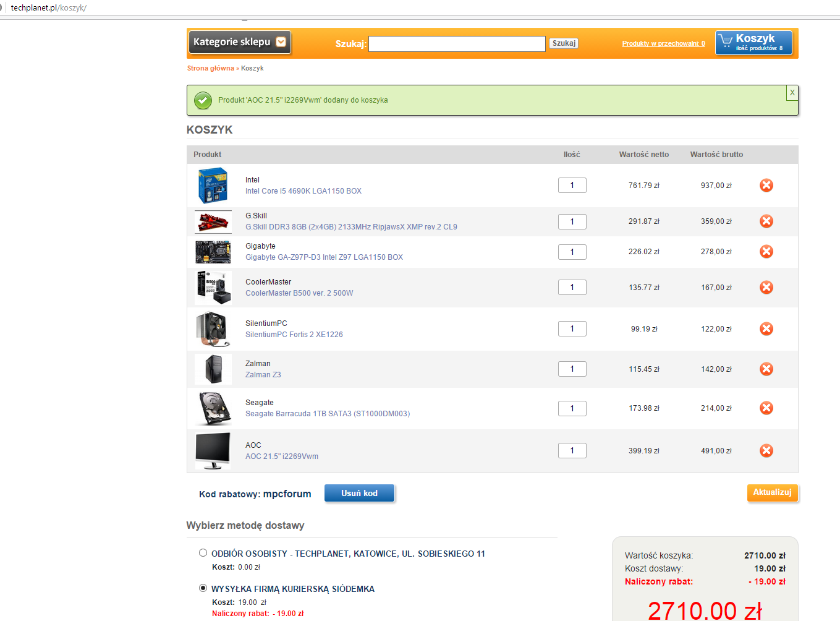Click Aktualizuj to update the cart
The width and height of the screenshot is (840, 621).
click(773, 492)
